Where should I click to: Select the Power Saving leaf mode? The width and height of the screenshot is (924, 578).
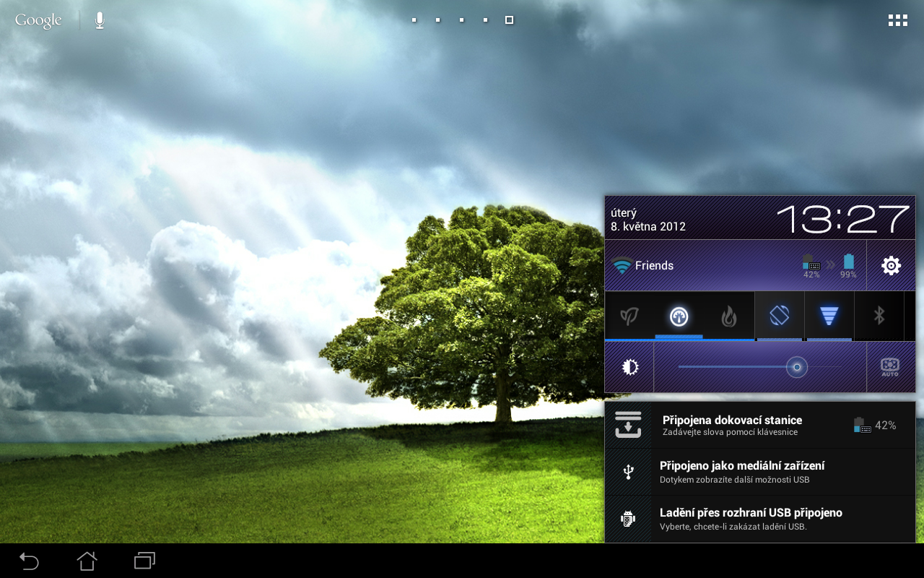click(x=628, y=316)
